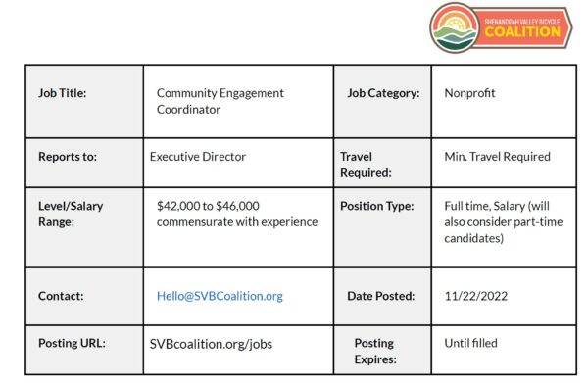The height and width of the screenshot is (383, 588).
Task: Select the 11/22/2022 date value
Action: (476, 296)
